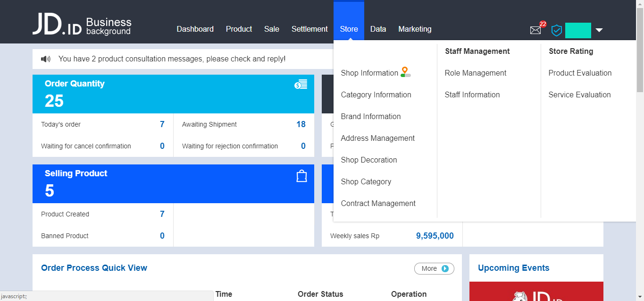Click Today's order count of 7
Viewport: 644px width, 301px height.
[x=162, y=124]
